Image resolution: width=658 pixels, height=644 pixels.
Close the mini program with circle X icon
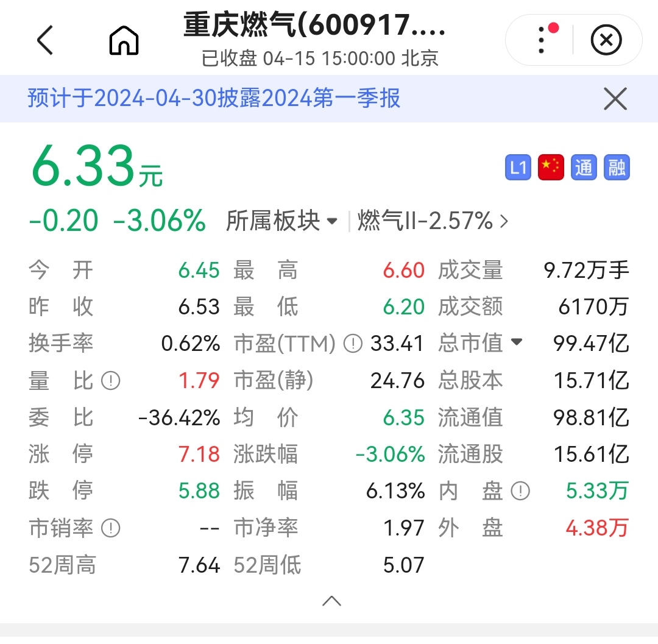pyautogui.click(x=606, y=39)
